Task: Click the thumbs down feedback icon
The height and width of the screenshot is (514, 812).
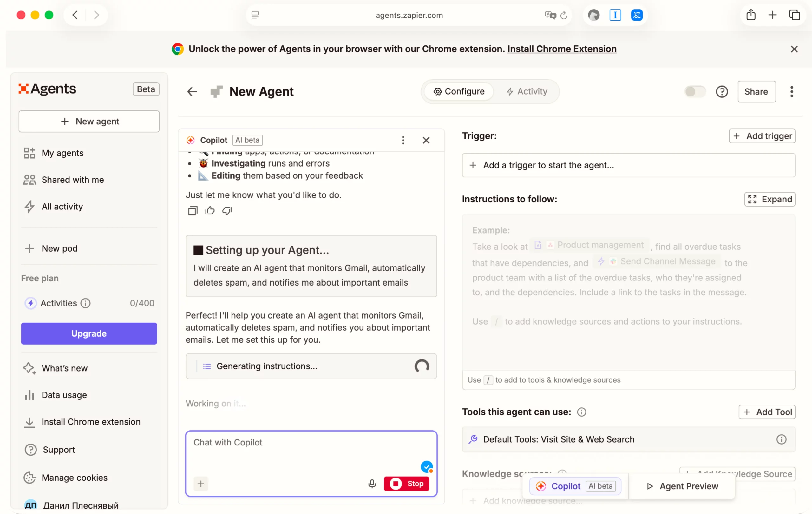Action: (x=227, y=211)
